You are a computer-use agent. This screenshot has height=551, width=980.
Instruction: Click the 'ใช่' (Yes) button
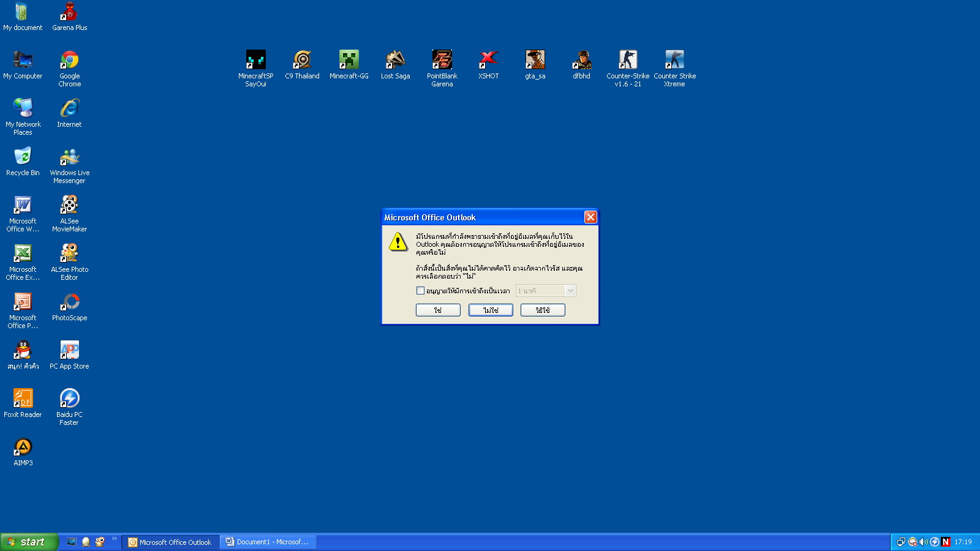(438, 310)
